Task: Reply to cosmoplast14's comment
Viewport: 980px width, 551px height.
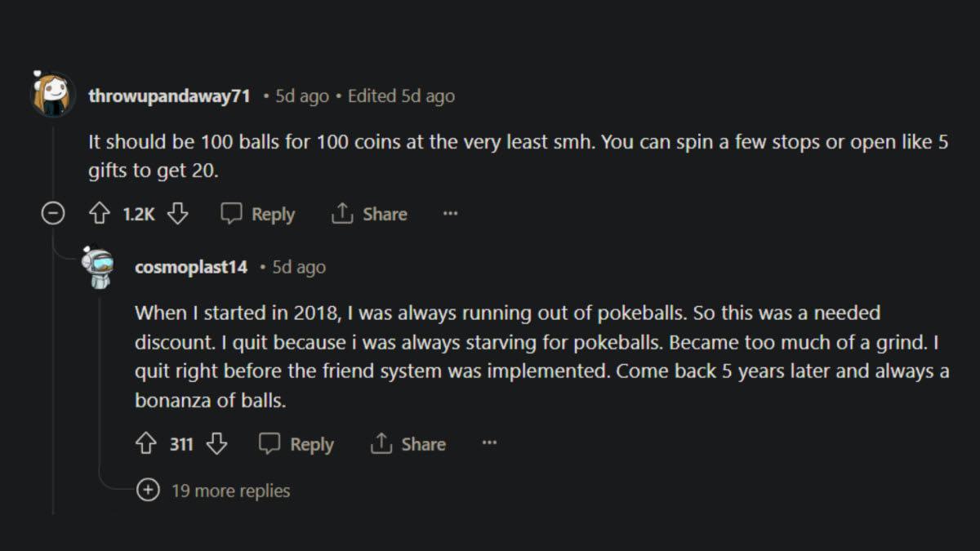Action: click(296, 444)
